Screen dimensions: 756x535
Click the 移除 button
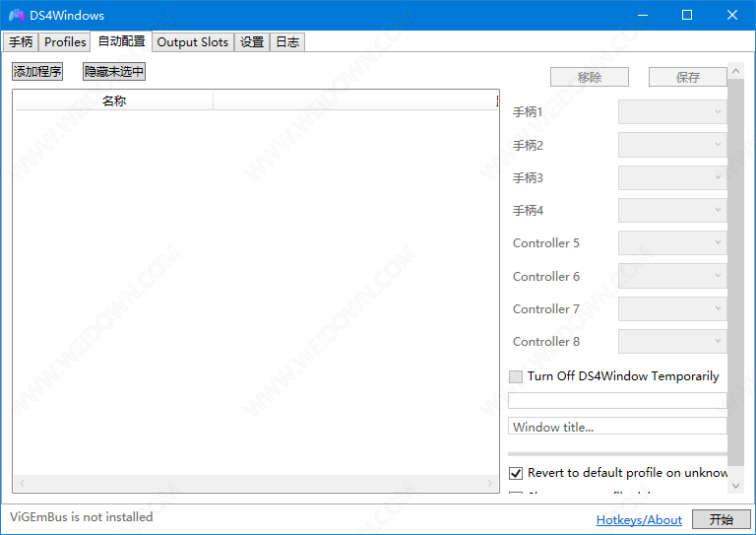coord(590,77)
